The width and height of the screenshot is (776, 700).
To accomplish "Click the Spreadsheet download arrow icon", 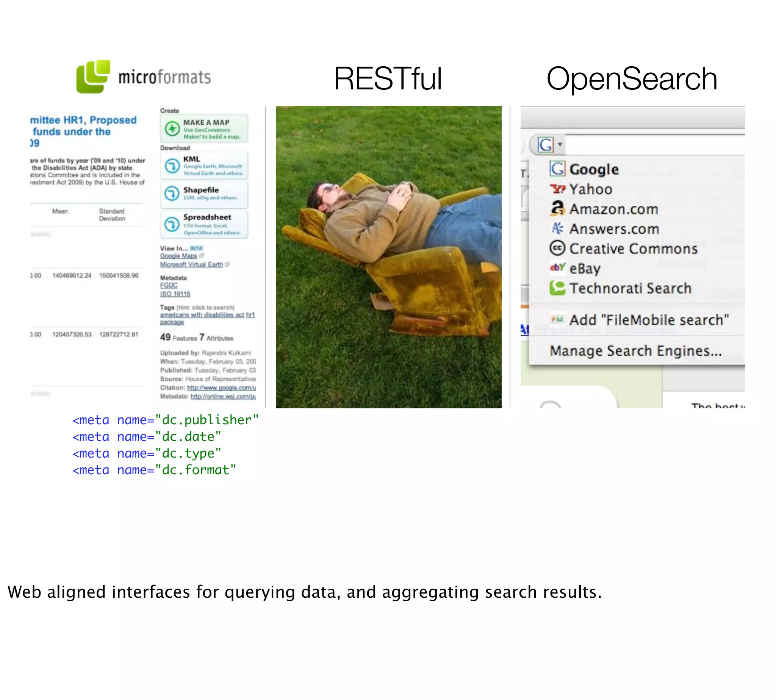I will coord(172,224).
